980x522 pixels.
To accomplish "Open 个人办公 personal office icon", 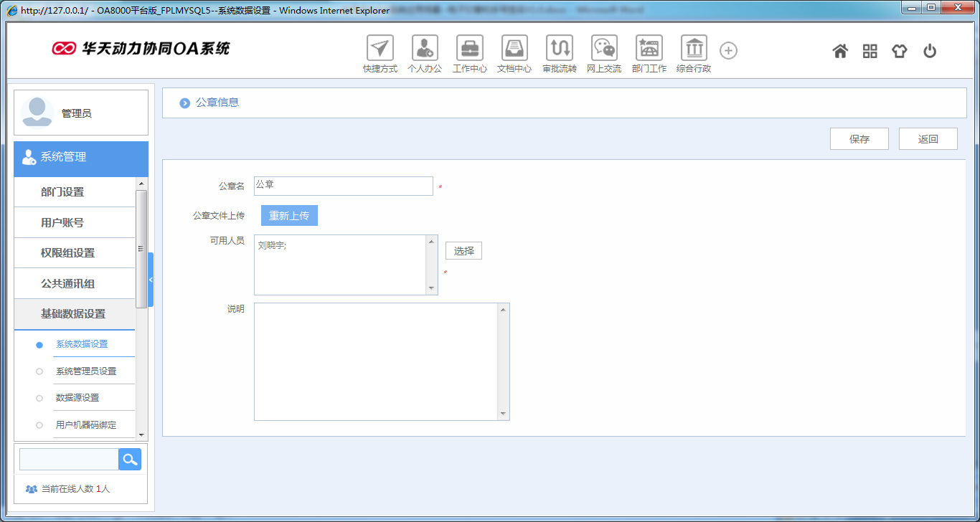I will pyautogui.click(x=425, y=49).
